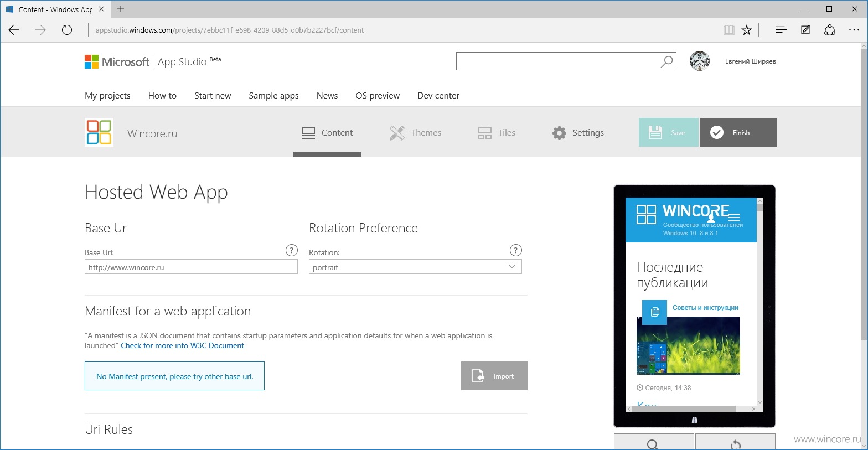Click the Uri Rules heading
868x450 pixels.
[x=109, y=430]
